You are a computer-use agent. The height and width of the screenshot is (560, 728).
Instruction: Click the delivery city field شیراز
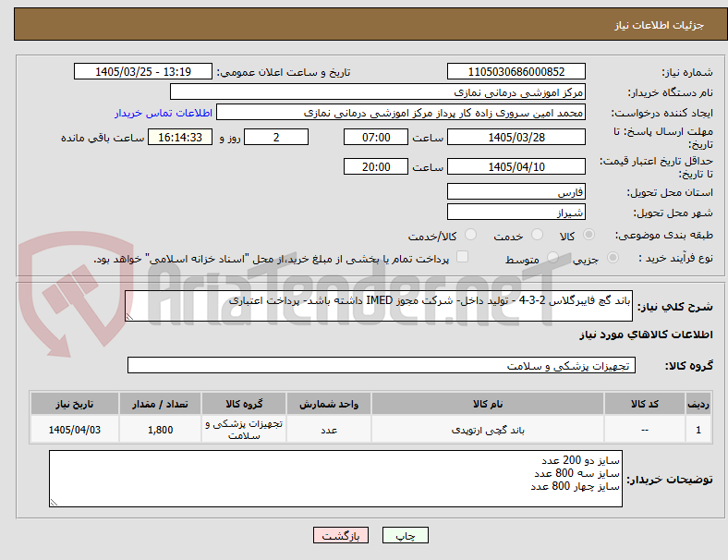click(516, 212)
